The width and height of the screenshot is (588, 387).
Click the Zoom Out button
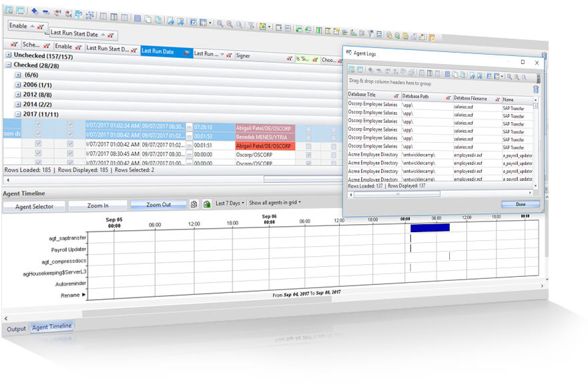(x=159, y=205)
